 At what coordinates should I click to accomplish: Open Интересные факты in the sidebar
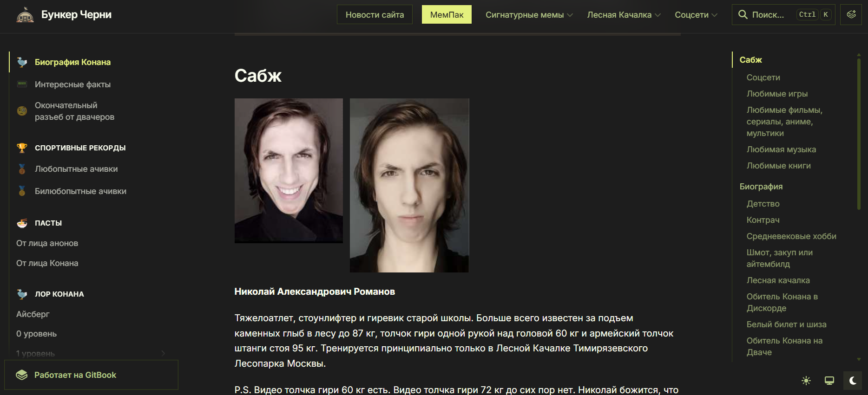[72, 84]
